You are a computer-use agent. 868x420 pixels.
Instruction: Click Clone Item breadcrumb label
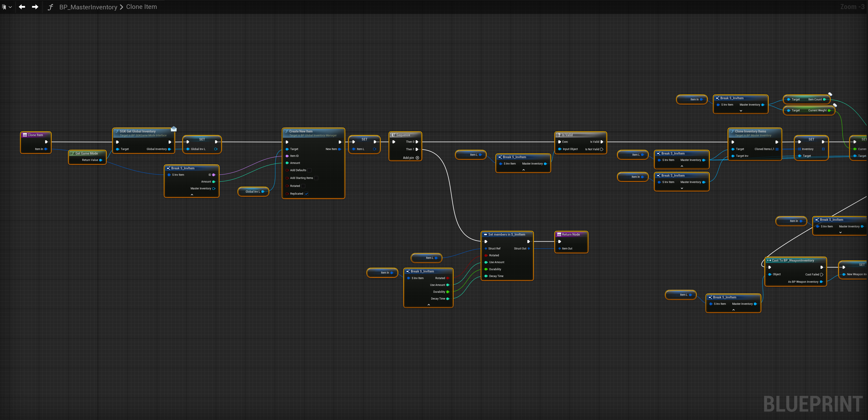point(141,7)
